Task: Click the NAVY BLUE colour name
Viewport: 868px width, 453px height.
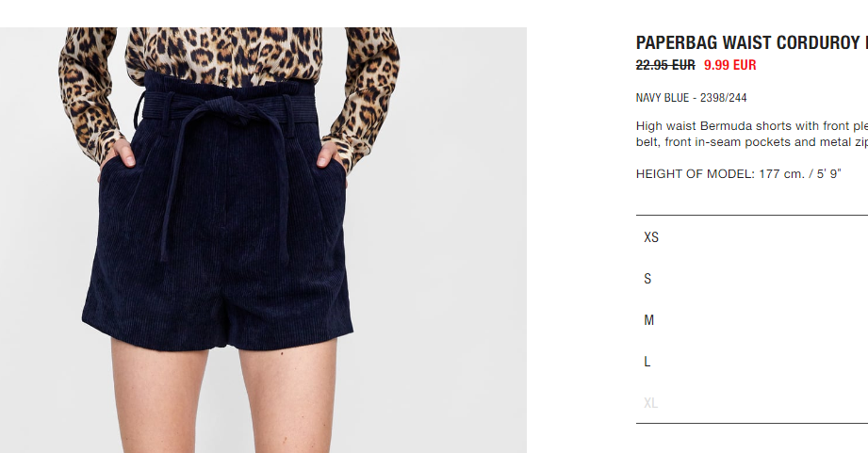Action: pyautogui.click(x=663, y=98)
